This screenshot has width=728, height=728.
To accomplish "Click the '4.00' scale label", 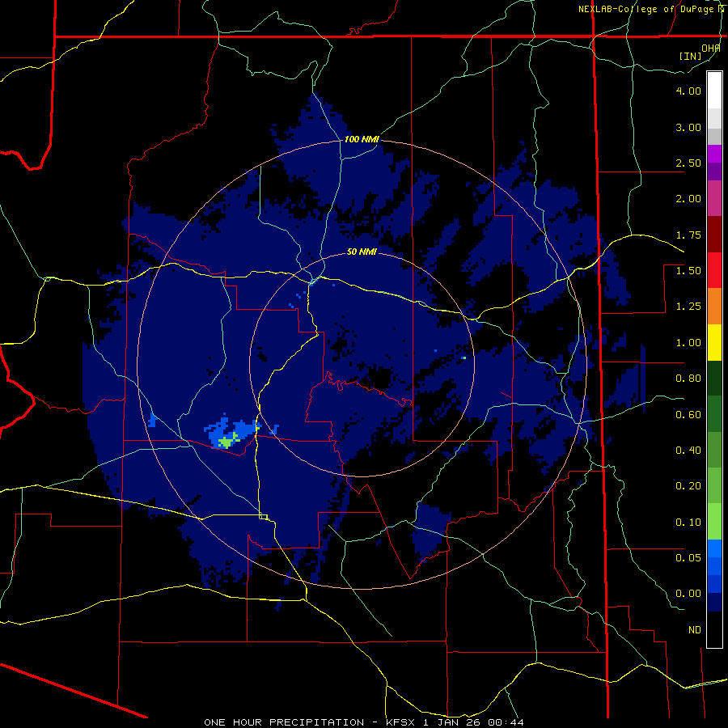I will [x=688, y=91].
